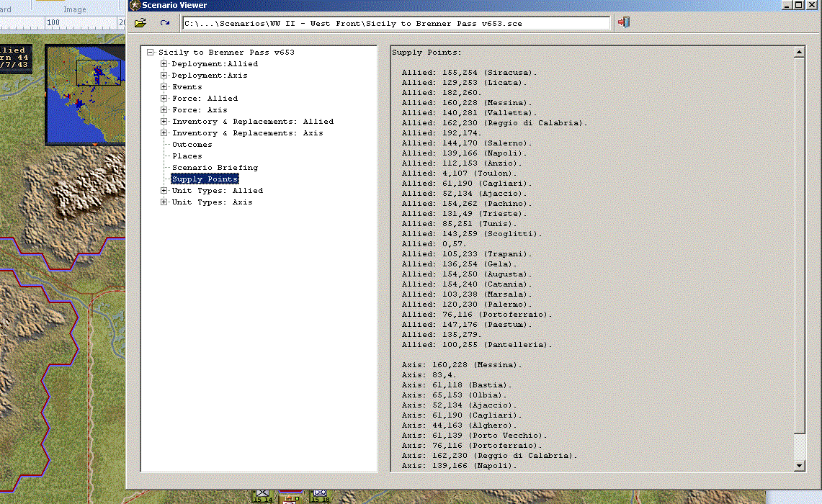This screenshot has height=504, width=822.
Task: Click the reload arrow toolbar icon
Action: [164, 23]
